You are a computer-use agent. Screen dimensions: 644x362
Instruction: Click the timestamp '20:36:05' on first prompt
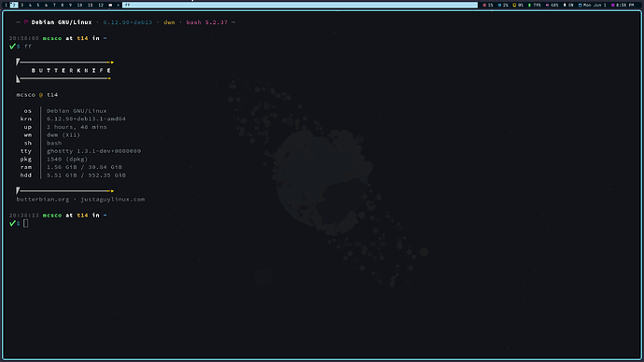coord(24,38)
